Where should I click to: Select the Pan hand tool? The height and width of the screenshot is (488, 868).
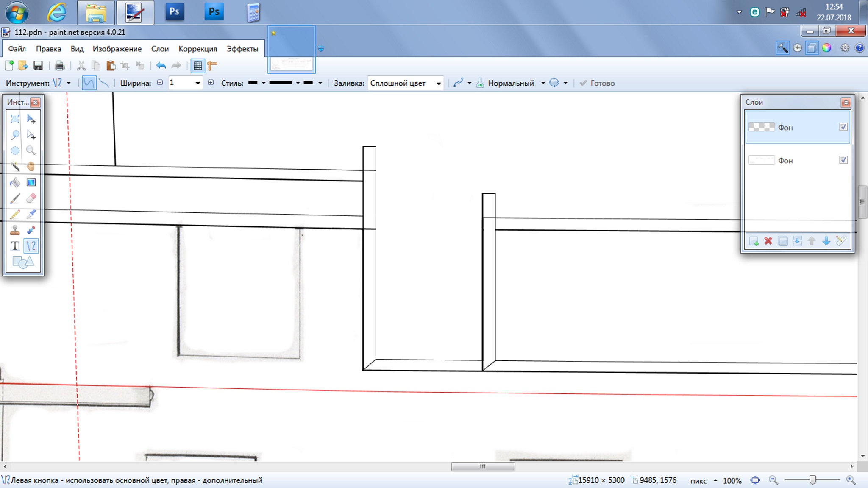coord(31,166)
